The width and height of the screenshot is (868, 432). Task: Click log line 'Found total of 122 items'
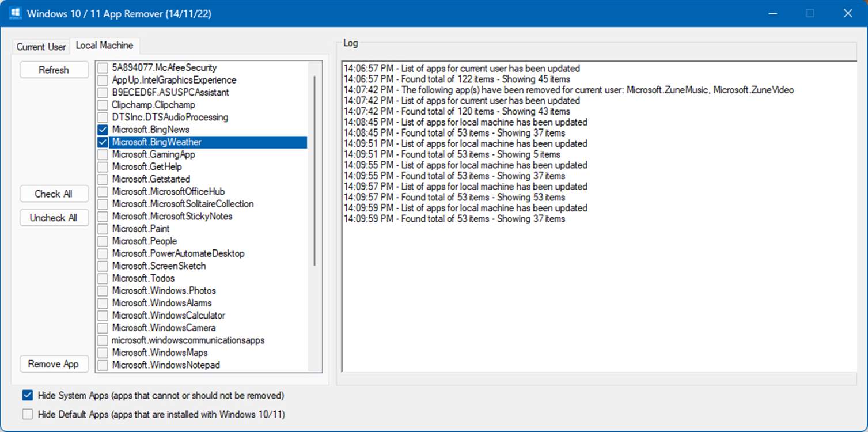coord(457,79)
